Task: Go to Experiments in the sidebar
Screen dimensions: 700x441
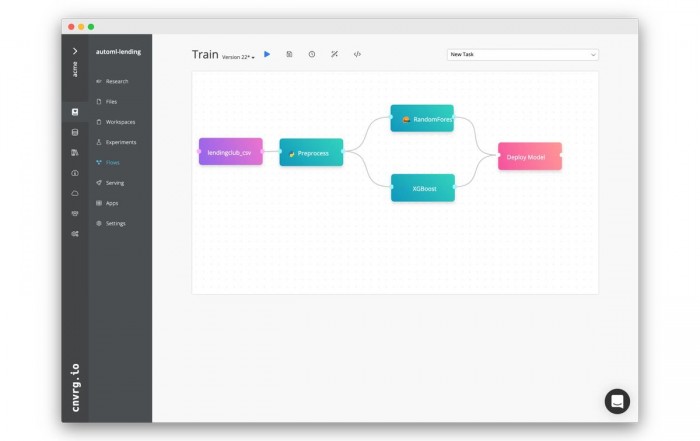Action: pyautogui.click(x=120, y=142)
